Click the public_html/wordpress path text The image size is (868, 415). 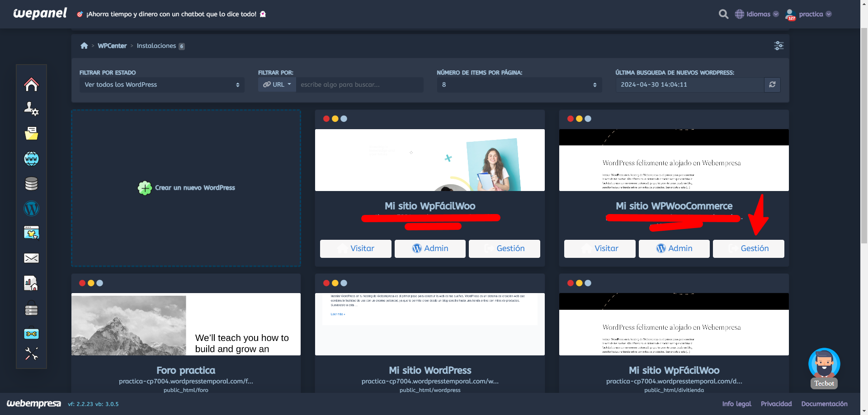(x=430, y=390)
